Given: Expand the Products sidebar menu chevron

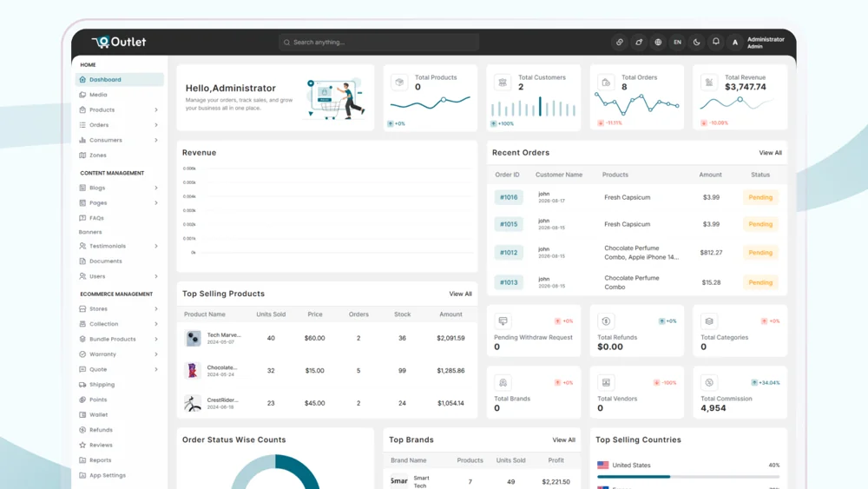Looking at the screenshot, I should coord(156,109).
